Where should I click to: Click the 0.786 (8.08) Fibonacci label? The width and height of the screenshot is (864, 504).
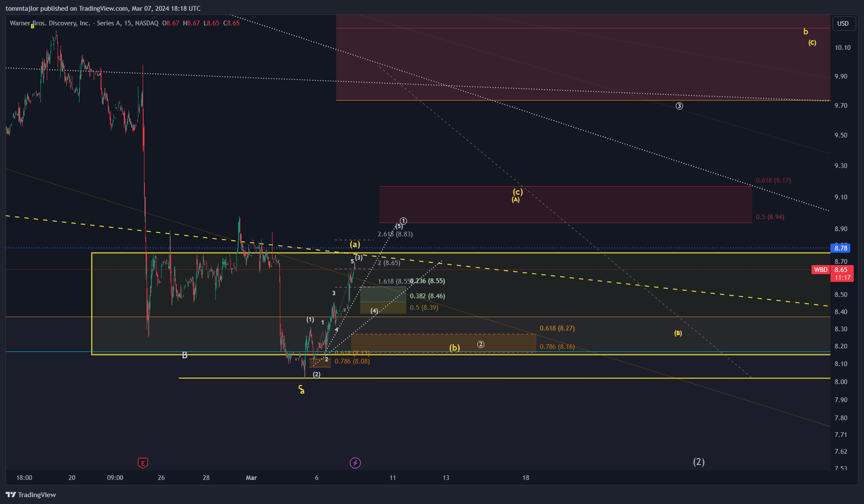tap(352, 361)
